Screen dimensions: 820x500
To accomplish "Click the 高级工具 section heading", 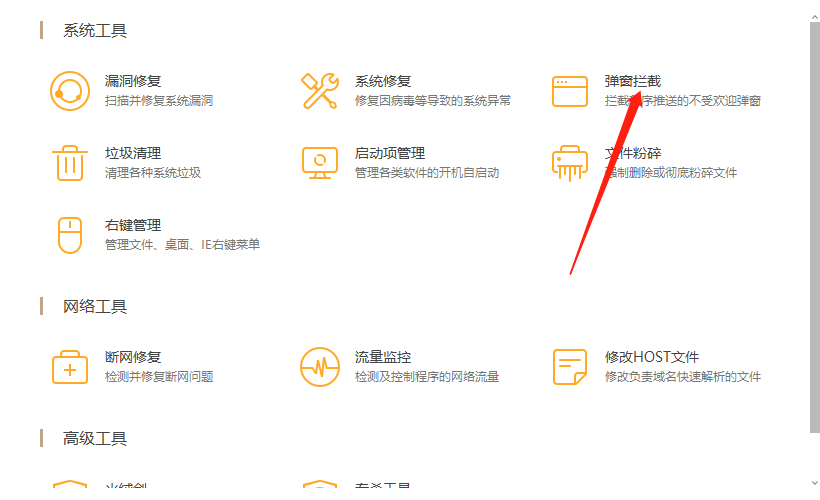I will [95, 438].
